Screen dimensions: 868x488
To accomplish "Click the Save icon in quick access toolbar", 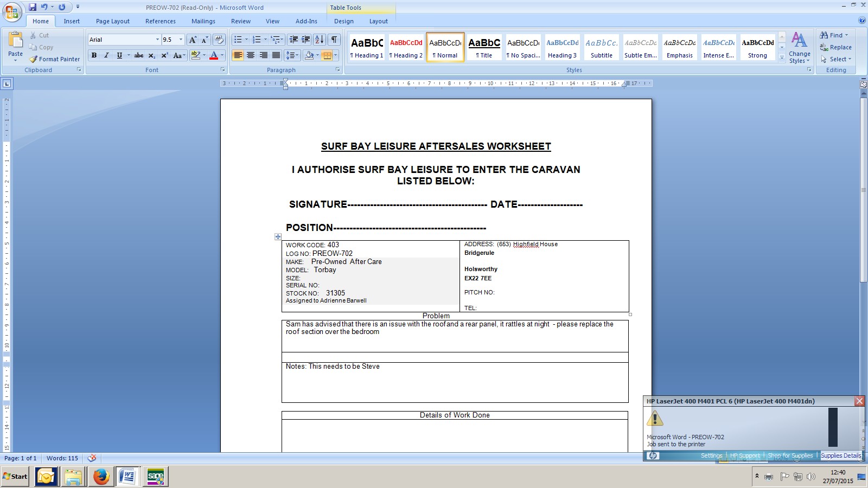I will (x=33, y=7).
